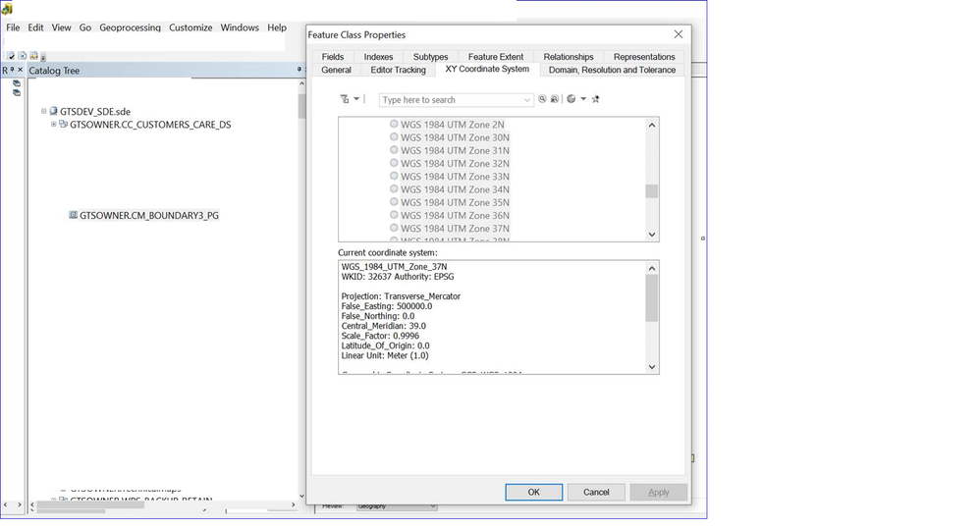Open Domain, Resolution and Tolerance tab
Image resolution: width=980 pixels, height=530 pixels.
click(x=612, y=70)
